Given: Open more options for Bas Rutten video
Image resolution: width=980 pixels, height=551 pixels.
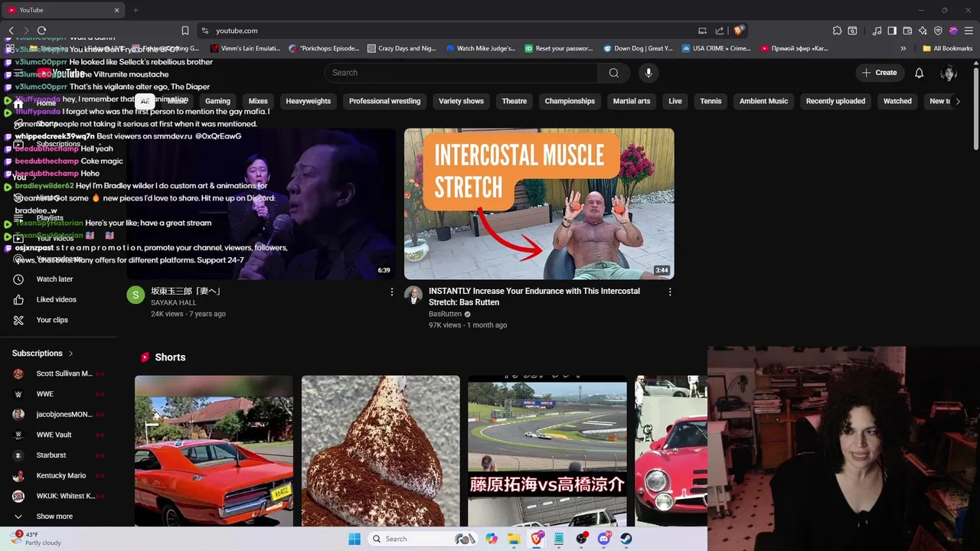Looking at the screenshot, I should (670, 292).
